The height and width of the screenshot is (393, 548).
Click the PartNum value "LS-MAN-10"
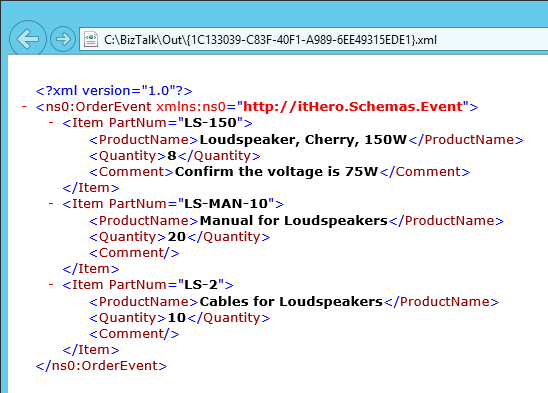click(x=226, y=203)
